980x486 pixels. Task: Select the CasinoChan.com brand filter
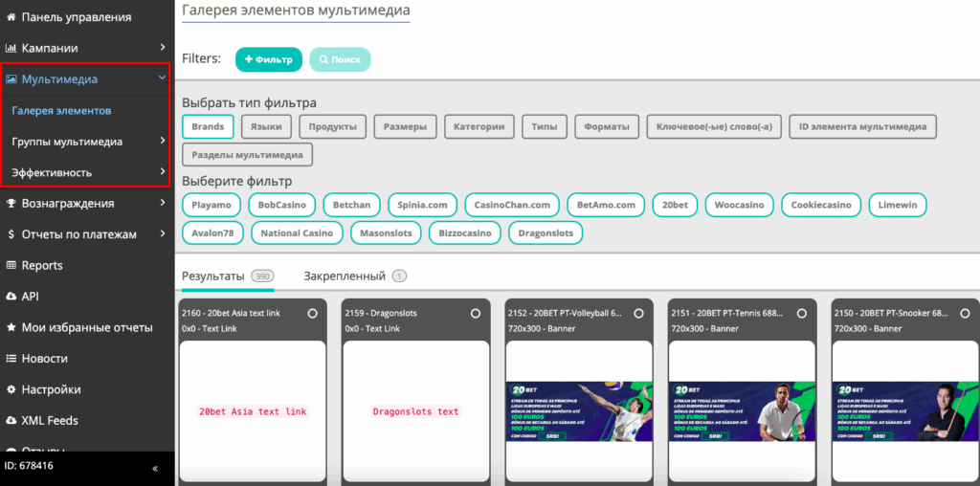(x=512, y=205)
